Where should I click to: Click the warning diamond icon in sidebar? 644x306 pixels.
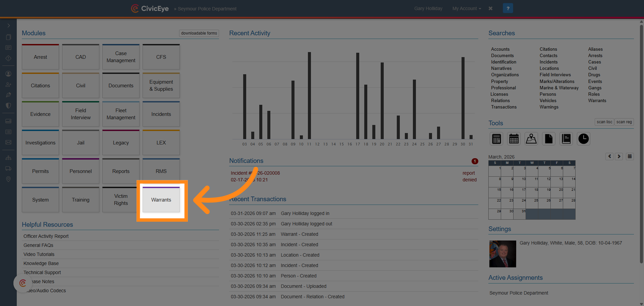[x=8, y=58]
